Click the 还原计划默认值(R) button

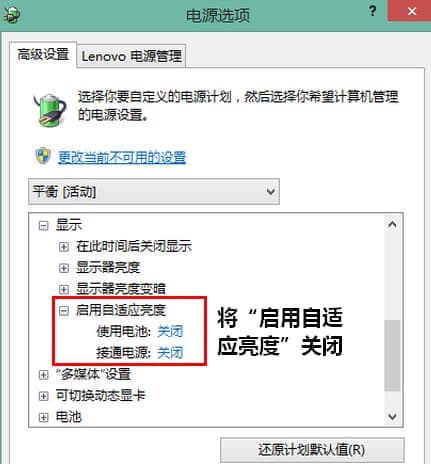(x=312, y=450)
